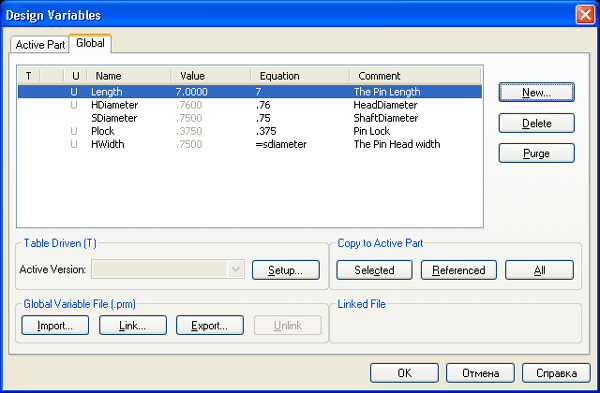Link a global variable file
Image resolution: width=600 pixels, height=393 pixels.
coord(133,325)
